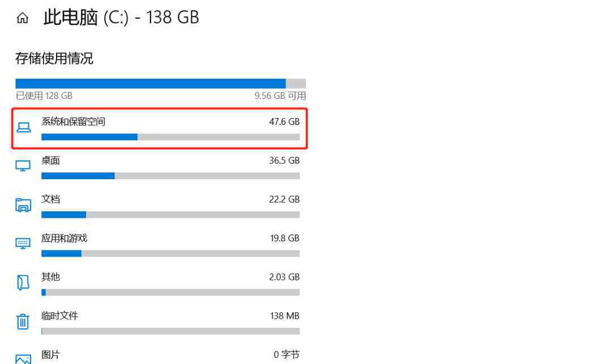Click the 此电脑 (C:) - 138 GB heading

(x=121, y=18)
